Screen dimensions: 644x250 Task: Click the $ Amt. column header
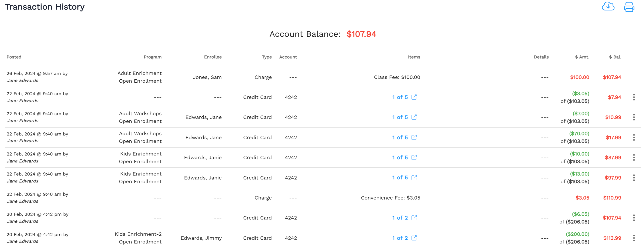[x=582, y=57]
